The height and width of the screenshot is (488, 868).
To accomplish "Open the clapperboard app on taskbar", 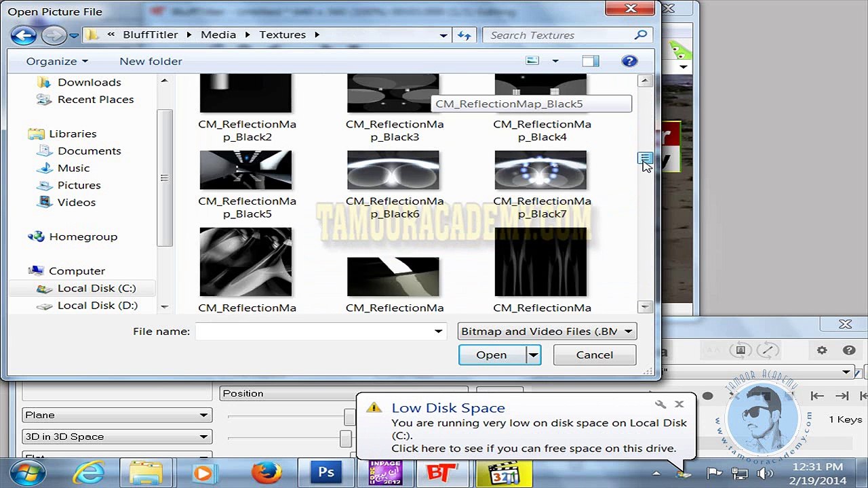I will coord(502,472).
